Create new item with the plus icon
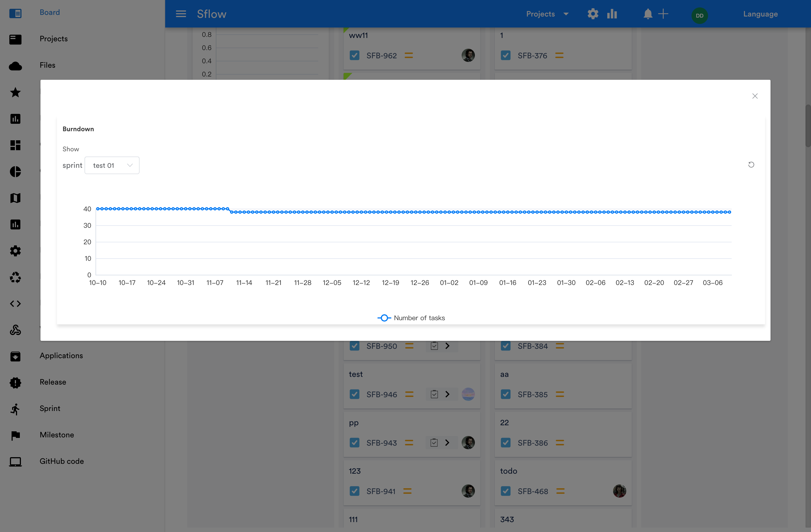Image resolution: width=811 pixels, height=532 pixels. click(664, 14)
